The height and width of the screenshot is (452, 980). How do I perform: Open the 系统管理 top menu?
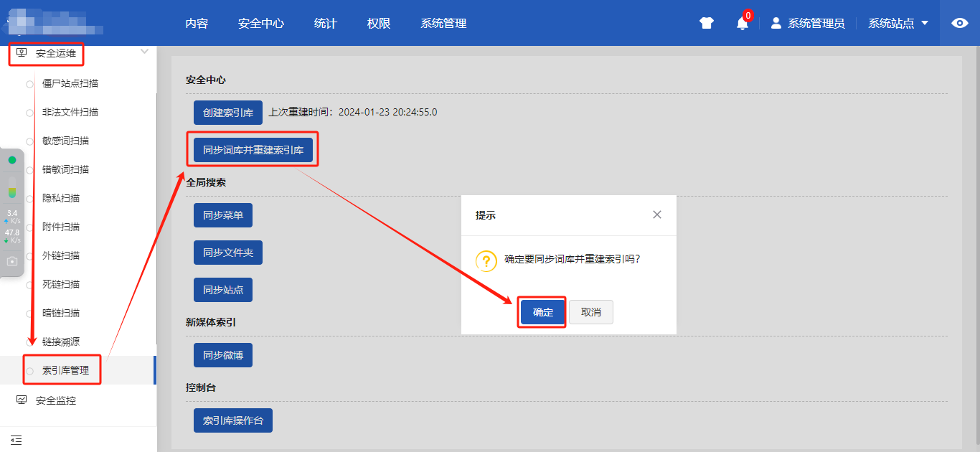coord(443,23)
